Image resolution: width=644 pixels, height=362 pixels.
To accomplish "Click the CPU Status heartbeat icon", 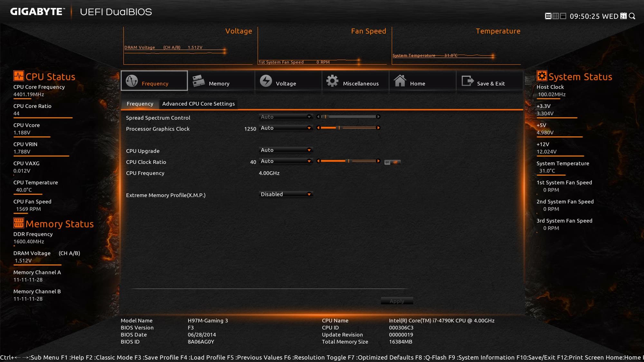I will tap(18, 76).
